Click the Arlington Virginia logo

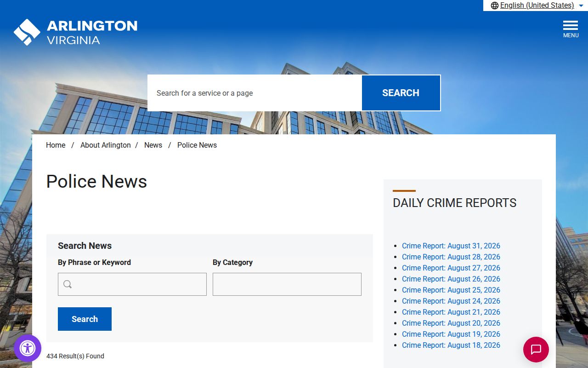pos(76,32)
